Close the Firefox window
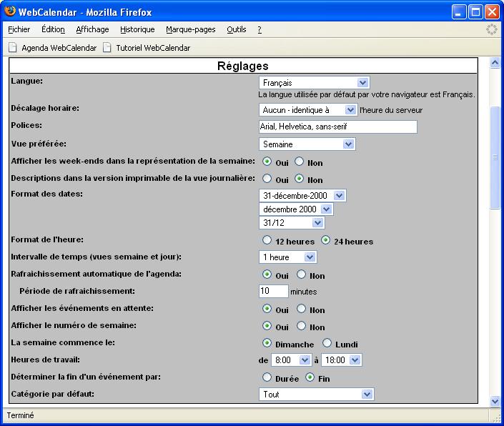Image resolution: width=504 pixels, height=426 pixels. point(492,12)
